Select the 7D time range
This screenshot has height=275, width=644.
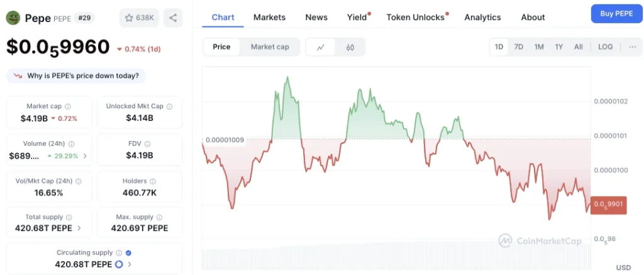tap(519, 47)
